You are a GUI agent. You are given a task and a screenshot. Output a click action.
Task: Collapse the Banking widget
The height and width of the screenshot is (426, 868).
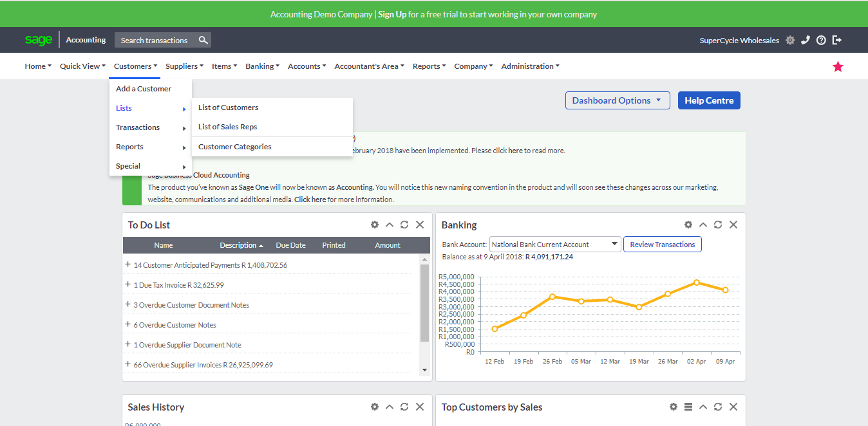coord(703,225)
